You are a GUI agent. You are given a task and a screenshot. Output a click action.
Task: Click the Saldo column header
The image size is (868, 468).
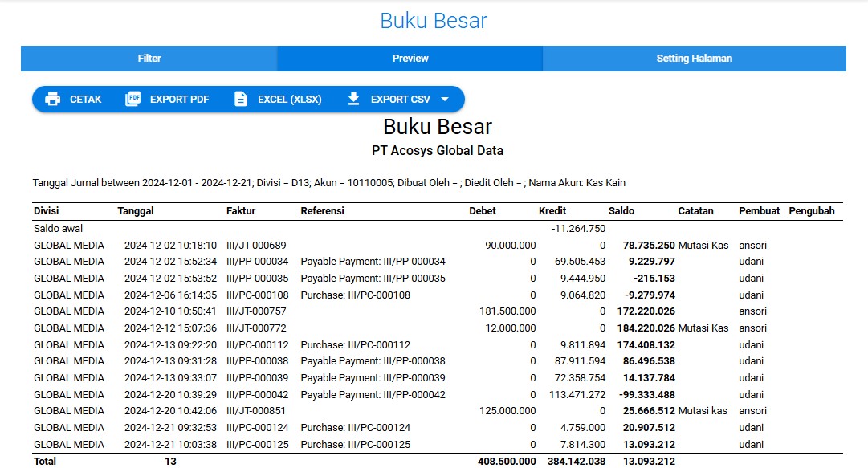[x=621, y=211]
